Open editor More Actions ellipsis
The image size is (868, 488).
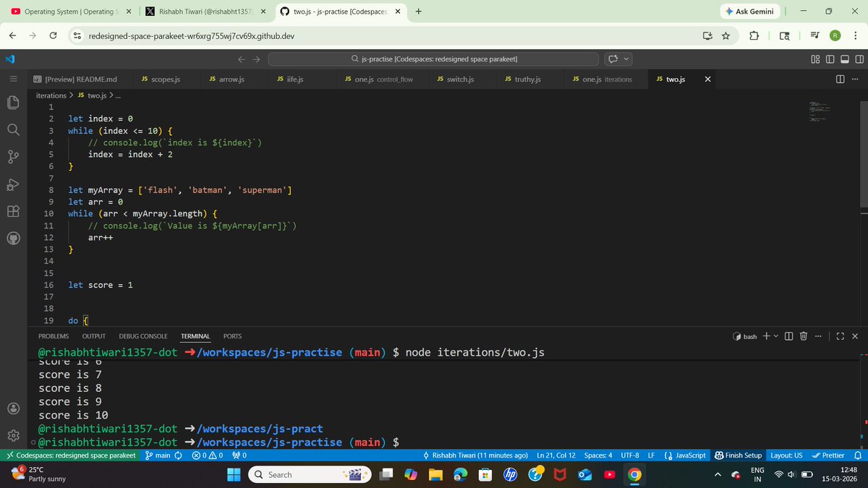coord(854,79)
